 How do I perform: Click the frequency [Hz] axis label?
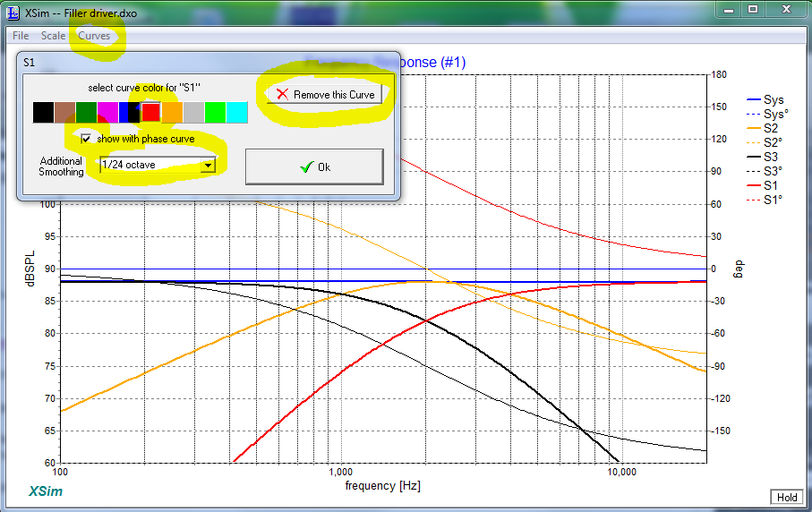pos(382,486)
